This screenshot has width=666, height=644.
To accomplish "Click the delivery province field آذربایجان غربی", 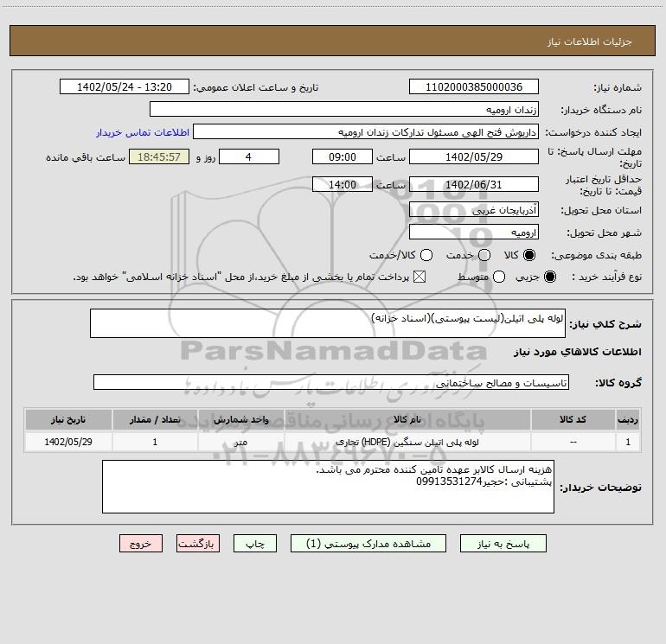I will point(474,209).
